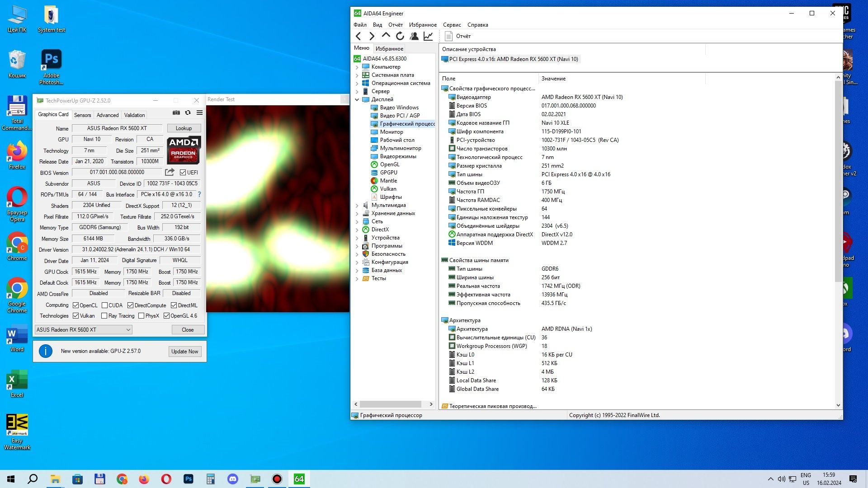
Task: Open Adobe Photoshop desktop shortcut
Action: [x=51, y=67]
